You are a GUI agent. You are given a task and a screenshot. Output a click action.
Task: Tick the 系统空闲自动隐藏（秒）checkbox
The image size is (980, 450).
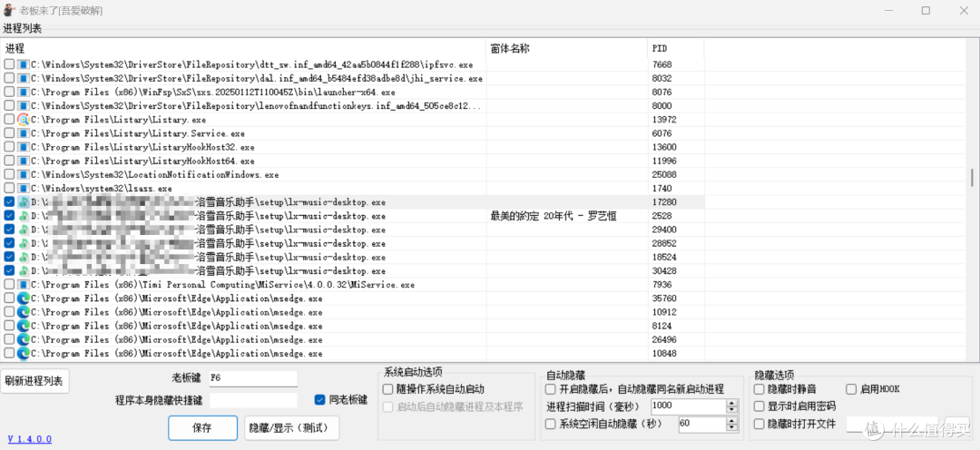coord(550,424)
